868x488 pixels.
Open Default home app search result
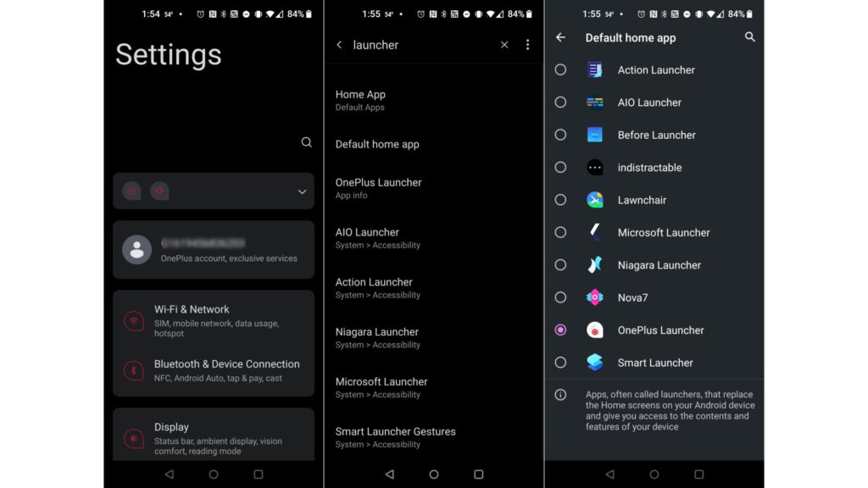pyautogui.click(x=433, y=144)
